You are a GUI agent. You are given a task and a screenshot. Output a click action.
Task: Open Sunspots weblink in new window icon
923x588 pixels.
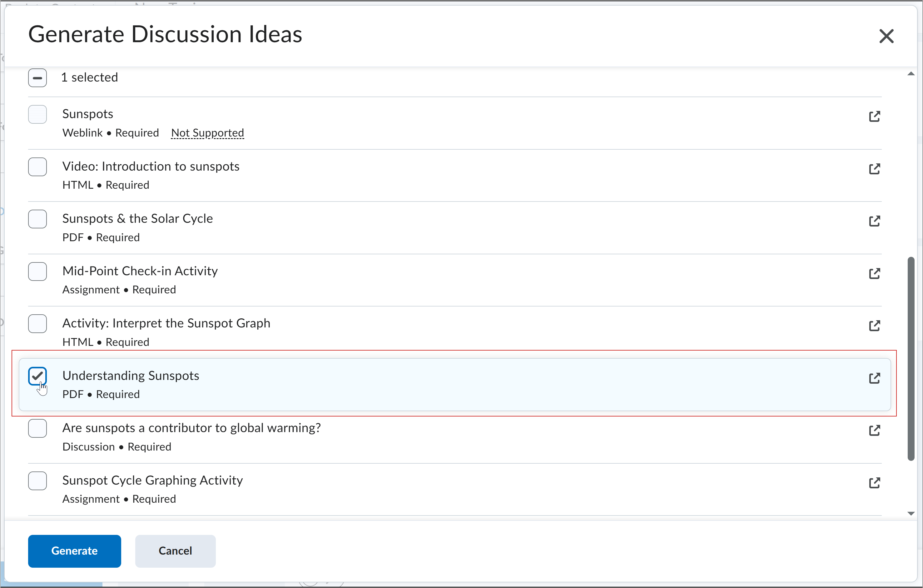(874, 117)
